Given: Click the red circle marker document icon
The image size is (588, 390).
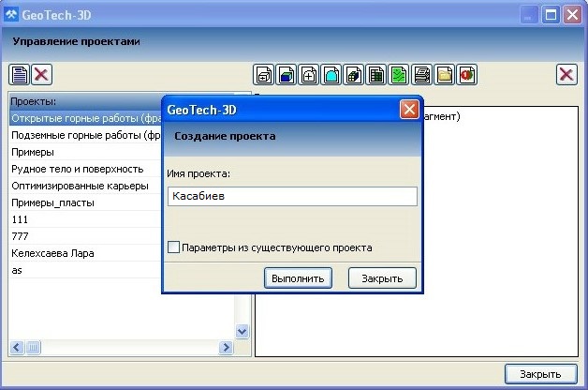Looking at the screenshot, I should (x=467, y=74).
